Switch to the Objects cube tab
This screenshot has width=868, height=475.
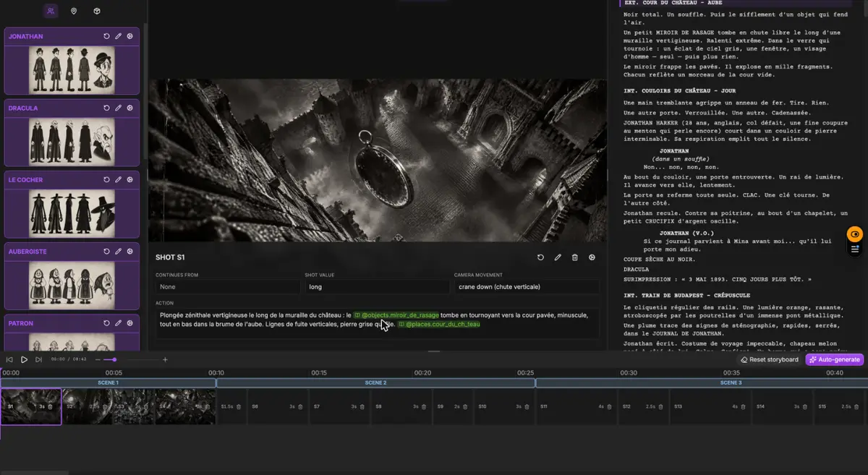click(x=97, y=12)
